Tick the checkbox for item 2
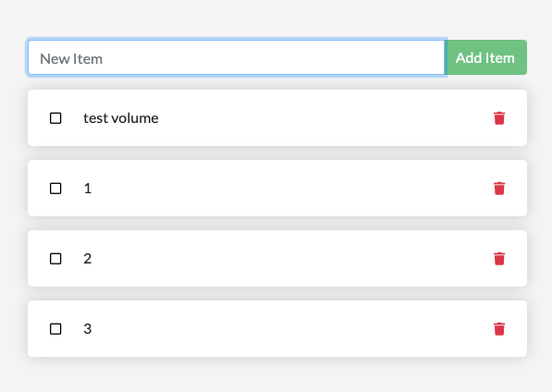The height and width of the screenshot is (392, 552). click(x=55, y=259)
